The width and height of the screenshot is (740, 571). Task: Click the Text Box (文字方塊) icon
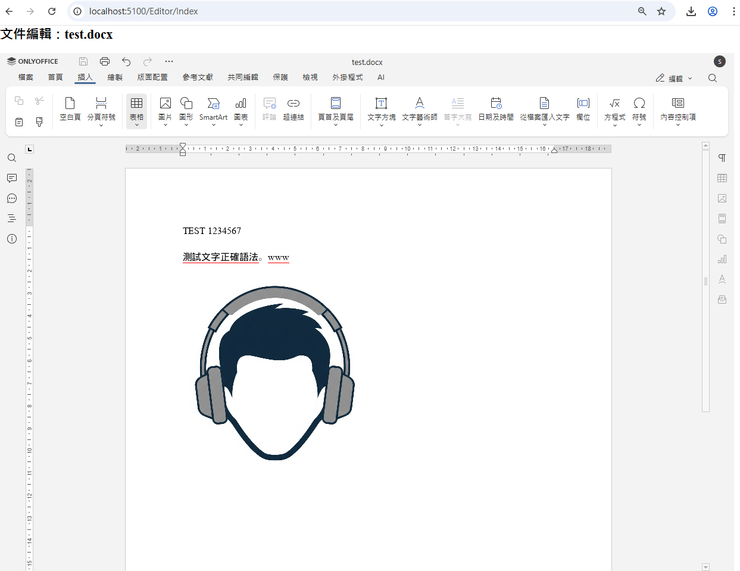tap(381, 104)
